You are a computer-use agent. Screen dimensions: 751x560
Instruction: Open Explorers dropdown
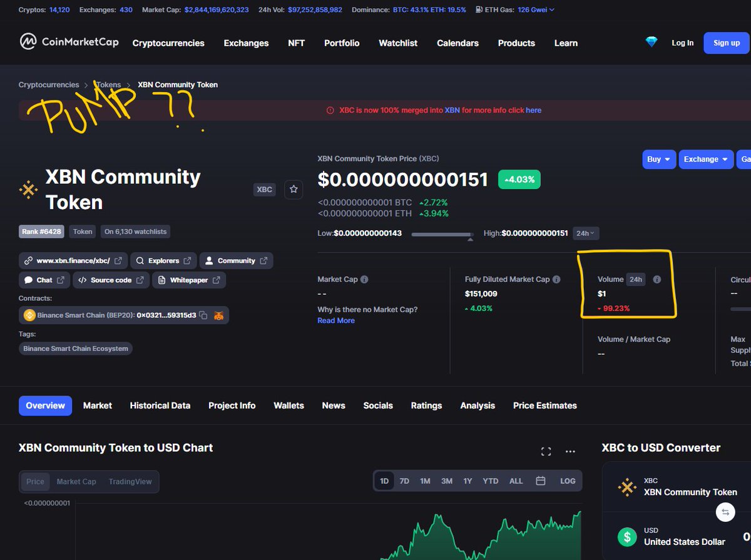tap(163, 261)
